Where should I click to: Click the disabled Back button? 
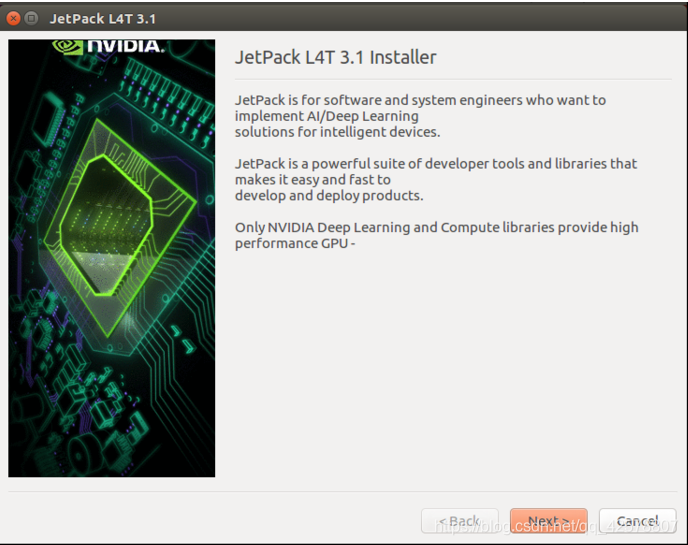[x=460, y=521]
